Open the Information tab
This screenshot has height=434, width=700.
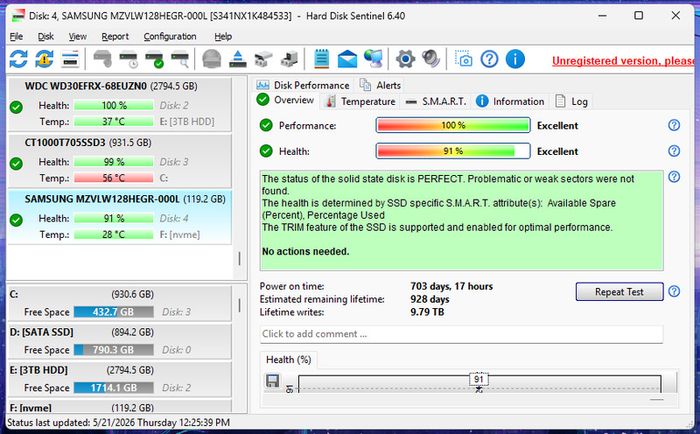click(x=510, y=101)
